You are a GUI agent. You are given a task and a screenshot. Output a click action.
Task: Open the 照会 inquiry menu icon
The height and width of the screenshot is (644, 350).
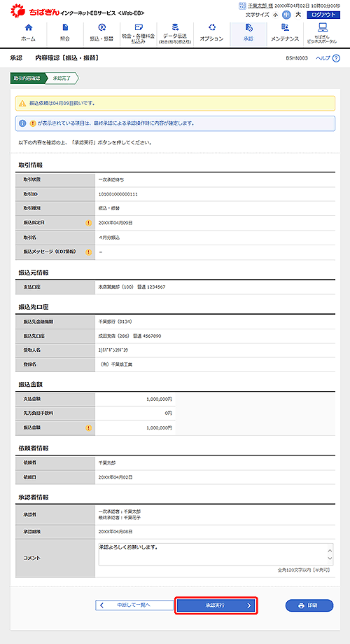[x=65, y=28]
